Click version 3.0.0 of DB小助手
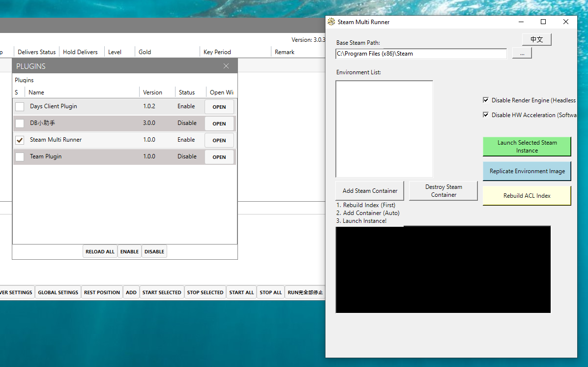The image size is (588, 367). coord(149,123)
